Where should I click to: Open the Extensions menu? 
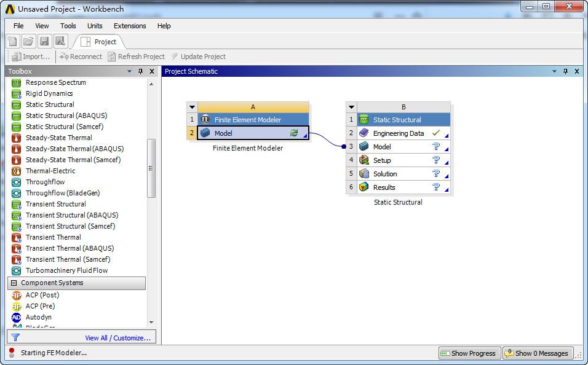coord(130,26)
